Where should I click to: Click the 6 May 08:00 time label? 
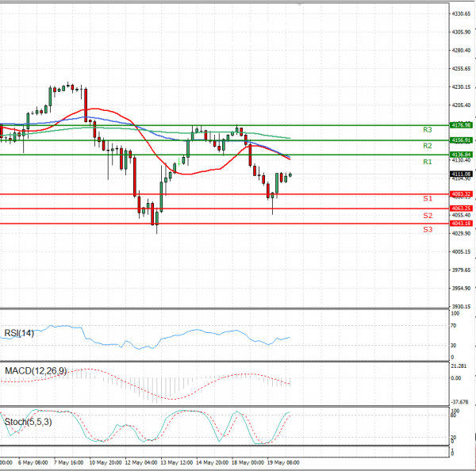[x=33, y=463]
